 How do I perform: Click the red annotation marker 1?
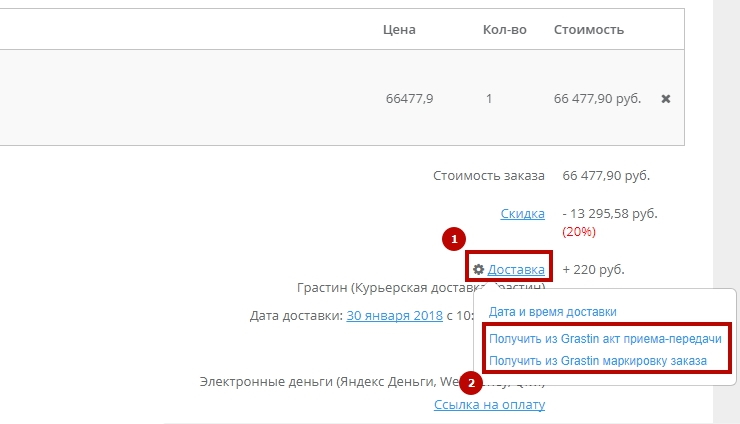pyautogui.click(x=455, y=240)
